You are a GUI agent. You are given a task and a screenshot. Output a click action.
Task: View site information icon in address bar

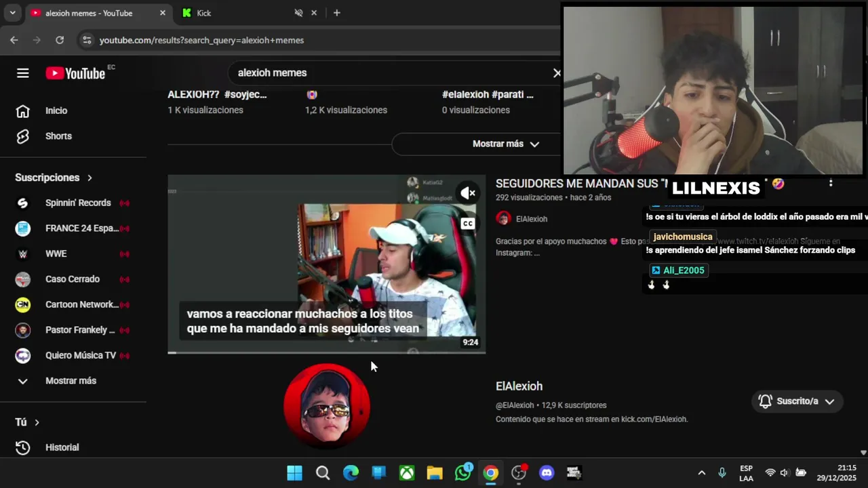click(x=87, y=40)
